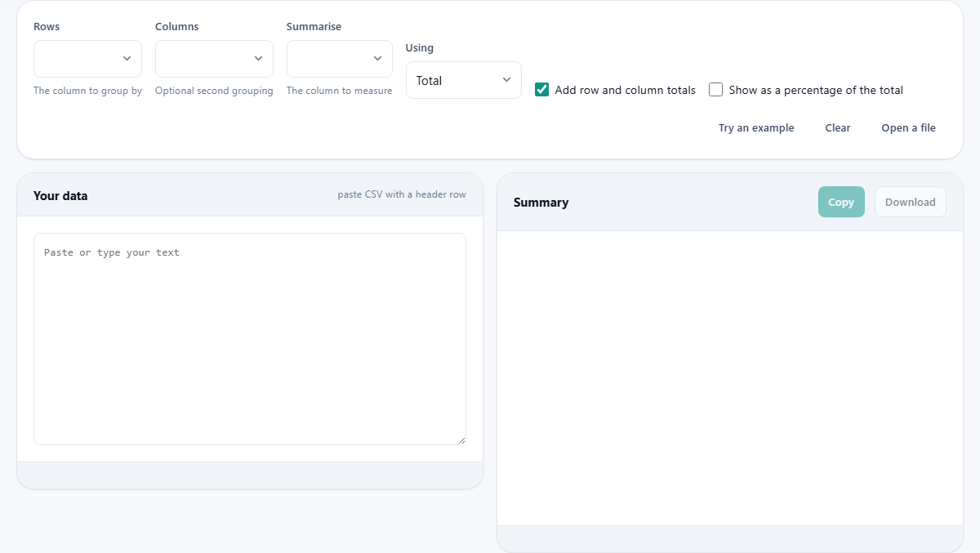Uncheck Add row and column totals
The width and height of the screenshot is (980, 553).
[x=541, y=90]
